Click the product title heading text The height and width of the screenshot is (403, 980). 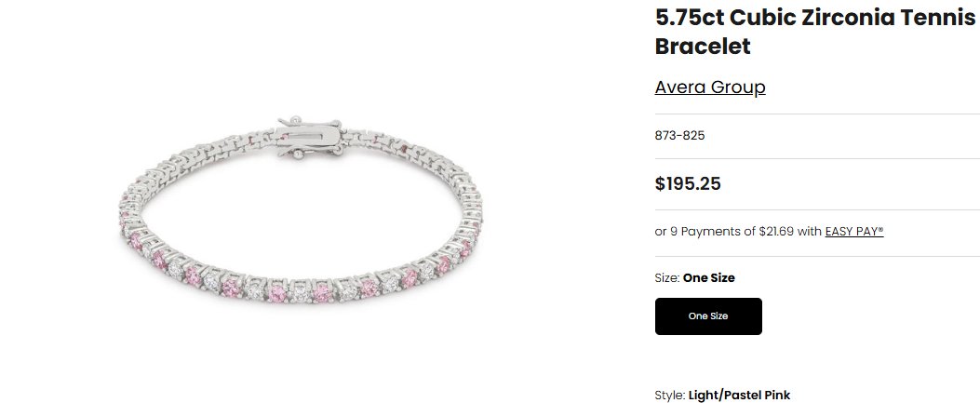(x=815, y=32)
